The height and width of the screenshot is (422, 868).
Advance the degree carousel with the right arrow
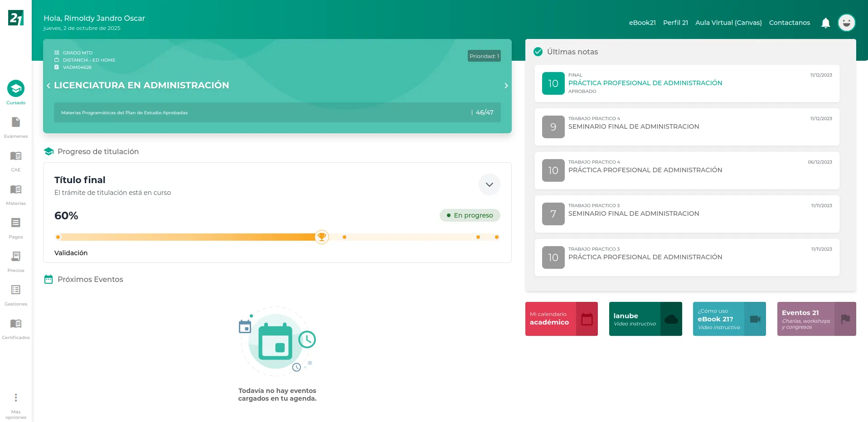point(506,86)
